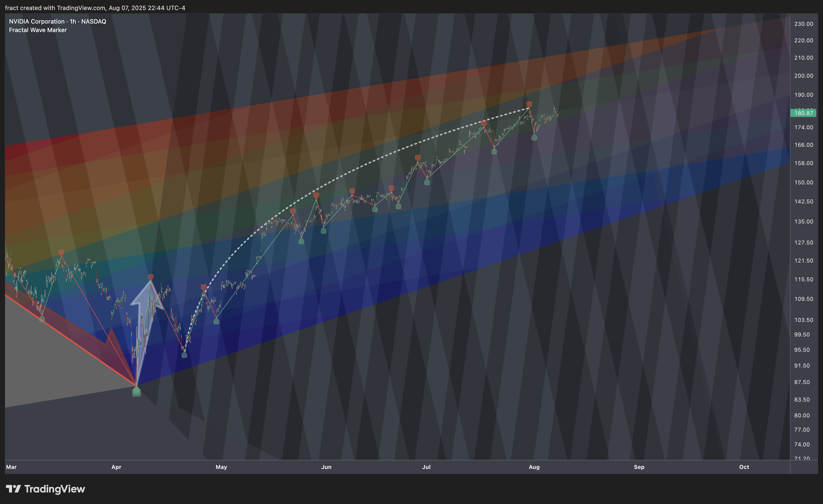Viewport: 823px width, 504px height.
Task: Click the 109.50 price axis label
Action: click(804, 299)
